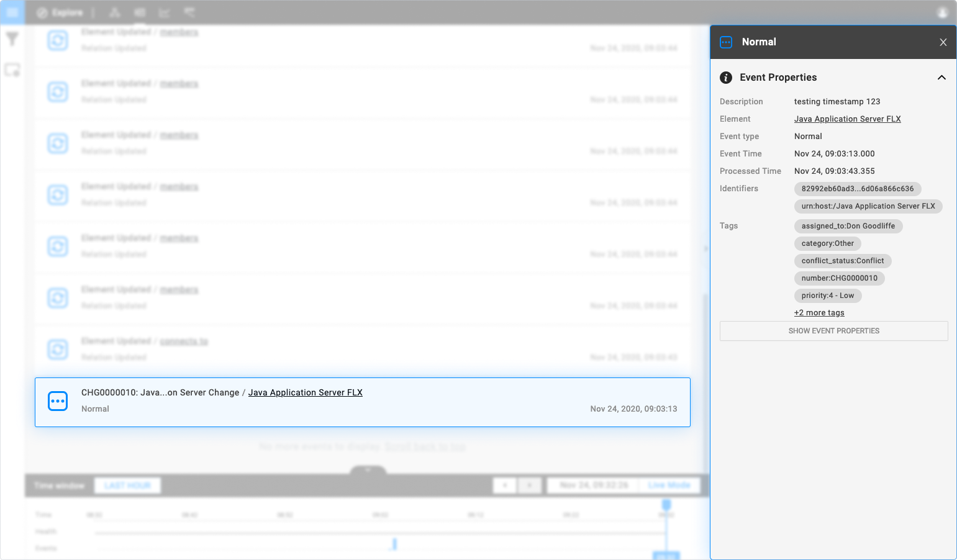
Task: Click the Normal event icon in panel header
Action: coord(726,42)
